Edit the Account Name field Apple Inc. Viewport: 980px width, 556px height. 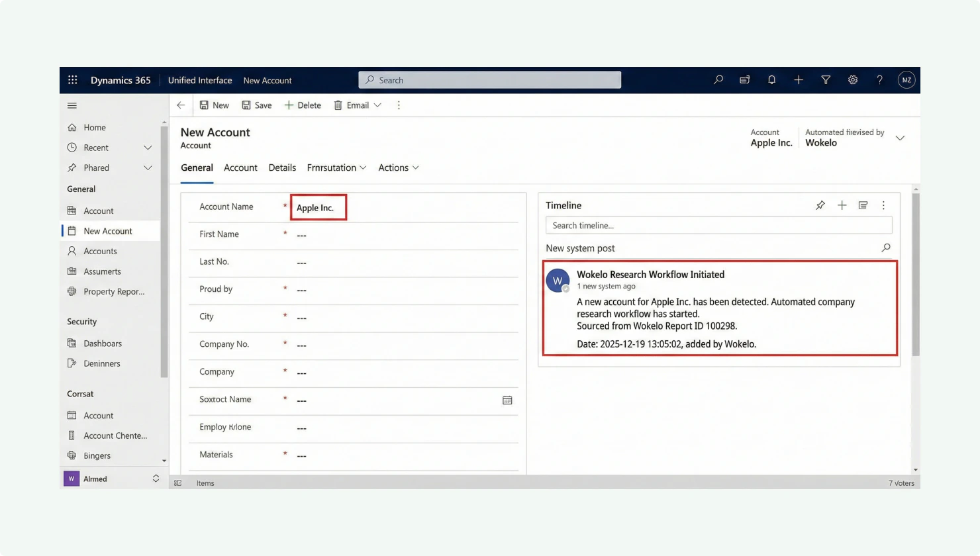pos(318,208)
